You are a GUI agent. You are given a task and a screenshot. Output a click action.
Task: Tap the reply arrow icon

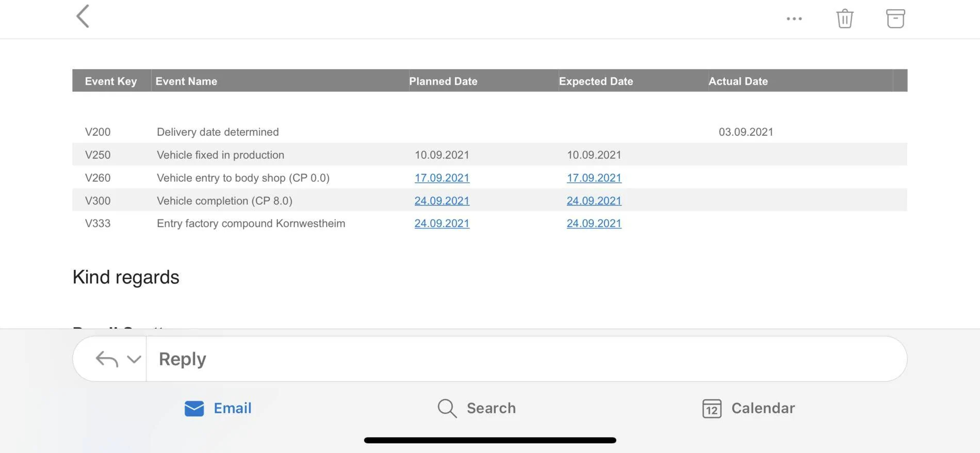pos(107,359)
